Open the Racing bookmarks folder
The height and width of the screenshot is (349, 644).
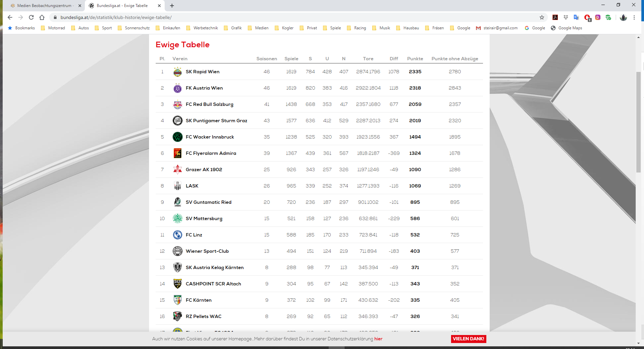[356, 28]
